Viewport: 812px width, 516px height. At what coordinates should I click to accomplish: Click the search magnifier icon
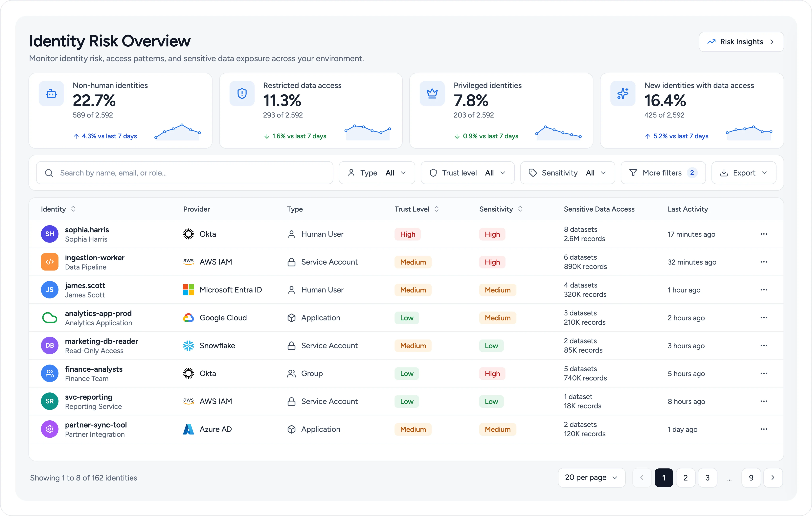coord(49,173)
